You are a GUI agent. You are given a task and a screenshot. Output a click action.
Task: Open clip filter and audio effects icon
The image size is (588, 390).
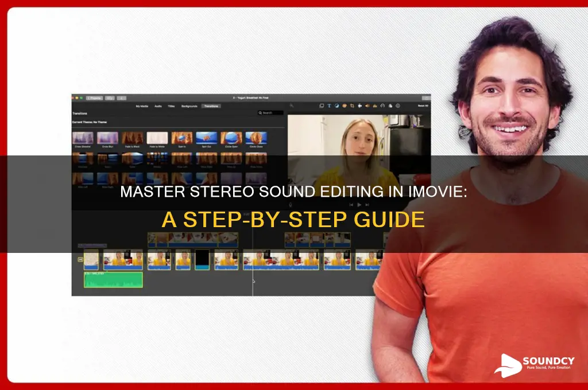pyautogui.click(x=390, y=106)
